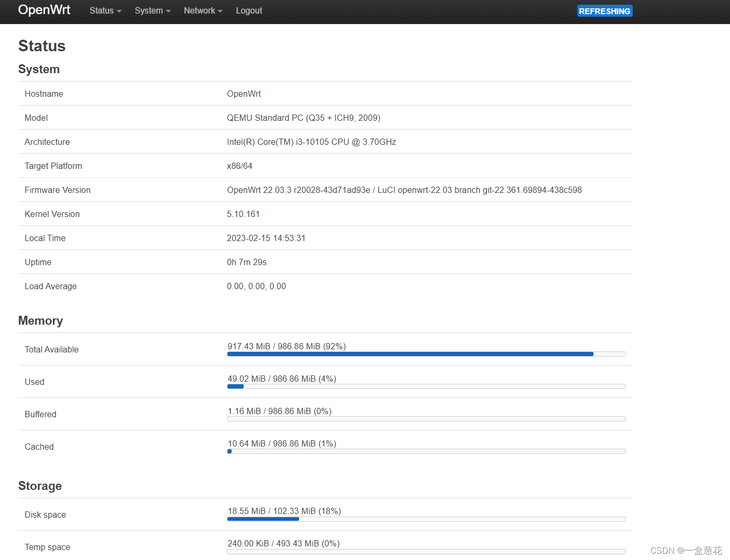The height and width of the screenshot is (560, 730).
Task: Click the OpenWrt logo
Action: (44, 10)
